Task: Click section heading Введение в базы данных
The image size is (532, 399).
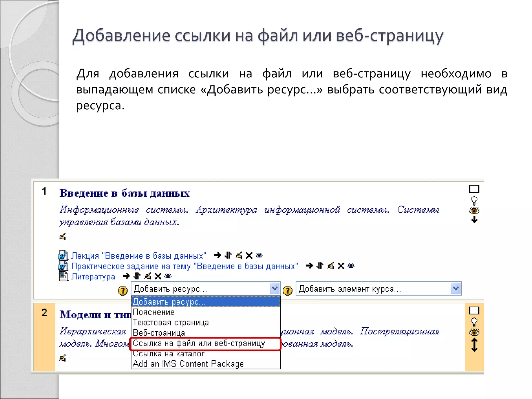Action: click(124, 193)
